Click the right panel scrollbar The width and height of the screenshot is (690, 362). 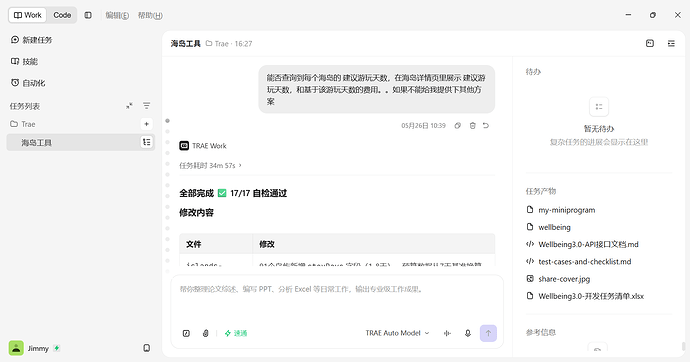click(683, 347)
